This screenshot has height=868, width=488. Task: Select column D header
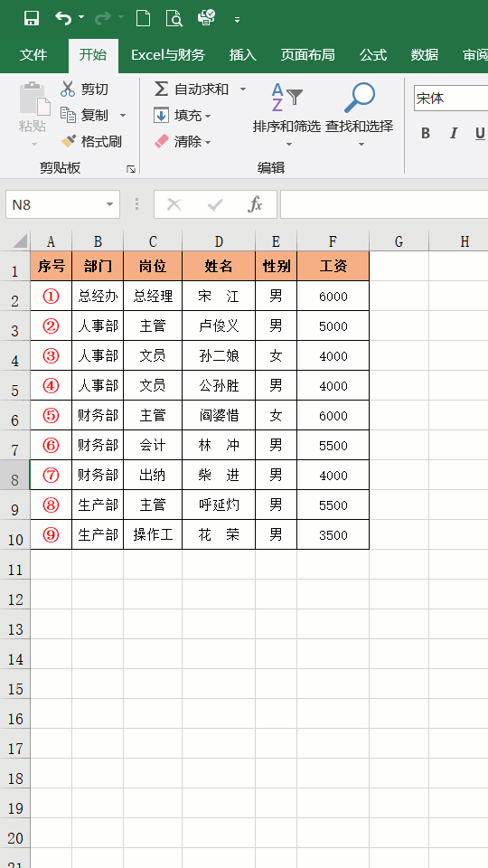tap(219, 241)
